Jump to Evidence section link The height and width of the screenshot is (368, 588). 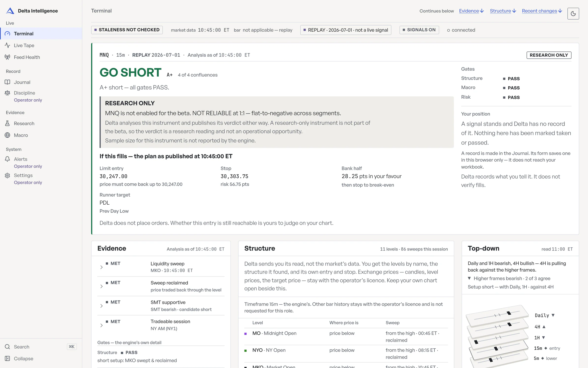[471, 11]
